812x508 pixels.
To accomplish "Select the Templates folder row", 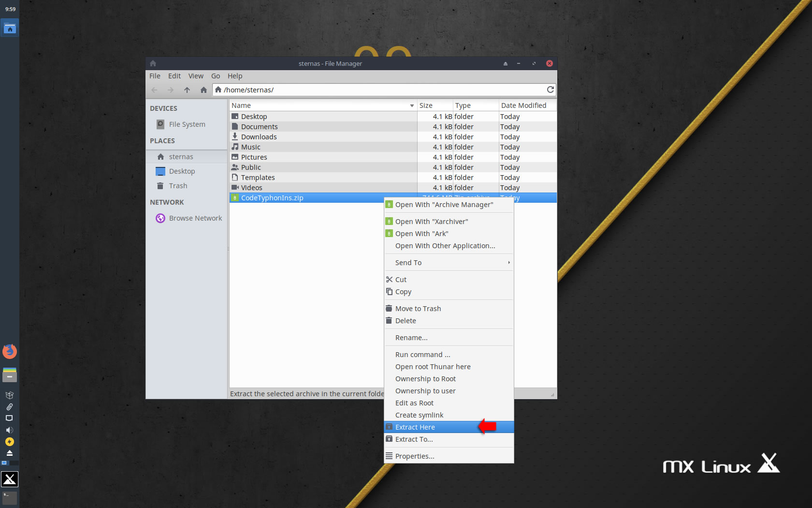I will [393, 178].
